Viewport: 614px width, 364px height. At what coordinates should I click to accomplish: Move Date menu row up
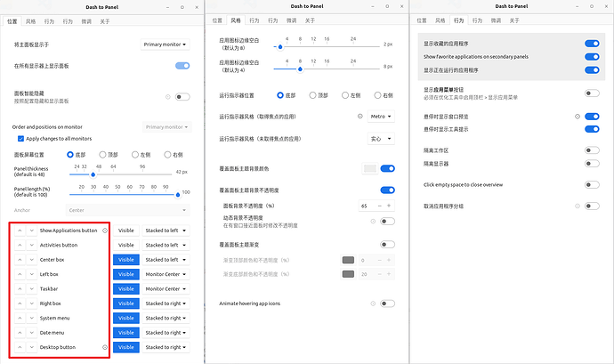pos(20,333)
